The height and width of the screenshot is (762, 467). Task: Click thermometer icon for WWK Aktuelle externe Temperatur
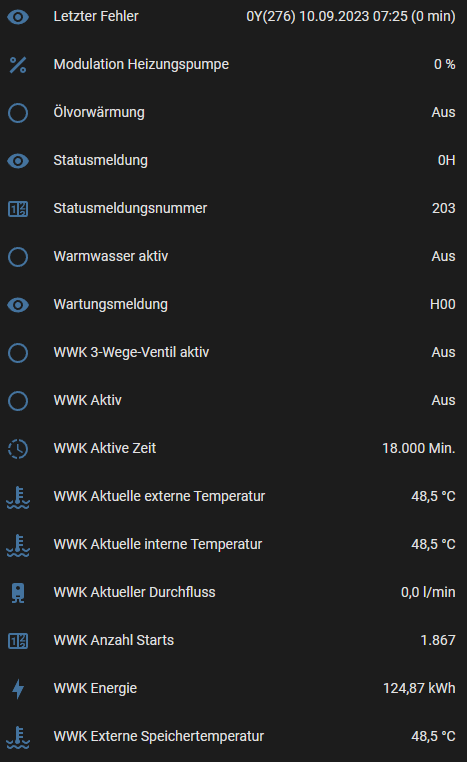pyautogui.click(x=18, y=497)
